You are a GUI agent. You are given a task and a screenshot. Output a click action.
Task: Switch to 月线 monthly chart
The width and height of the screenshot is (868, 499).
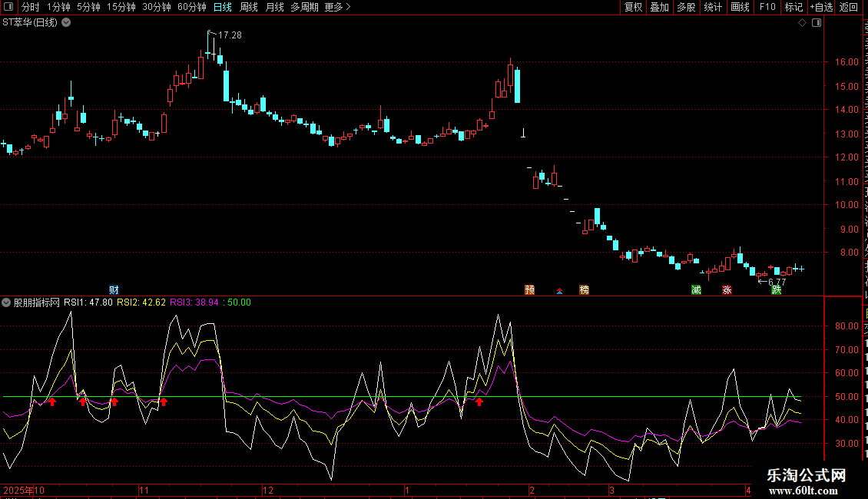pos(274,7)
